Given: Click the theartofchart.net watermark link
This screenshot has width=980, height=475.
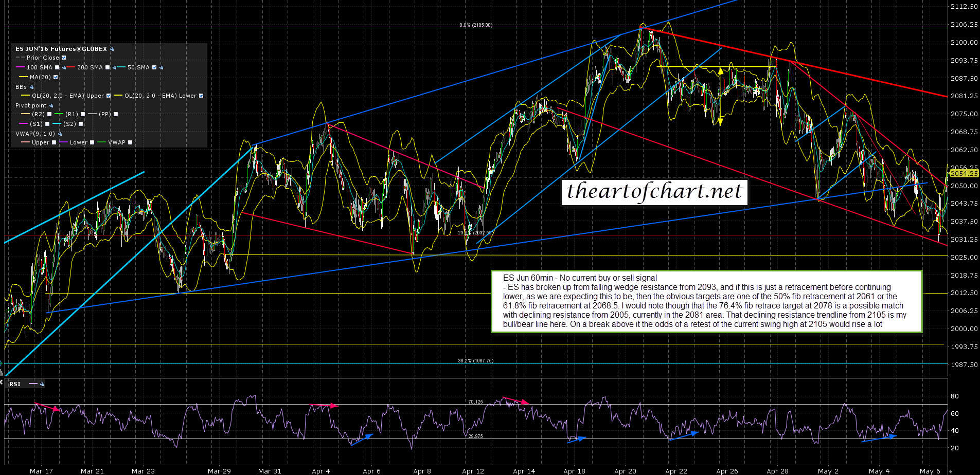Looking at the screenshot, I should pos(654,191).
